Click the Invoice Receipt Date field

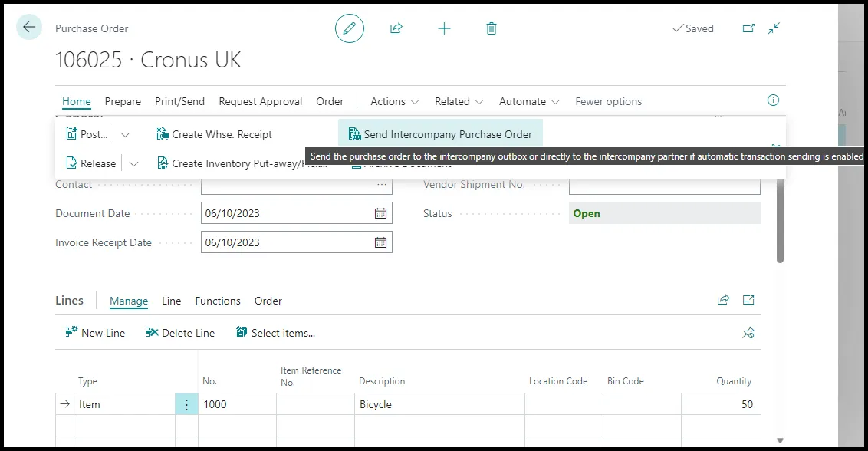pyautogui.click(x=297, y=242)
